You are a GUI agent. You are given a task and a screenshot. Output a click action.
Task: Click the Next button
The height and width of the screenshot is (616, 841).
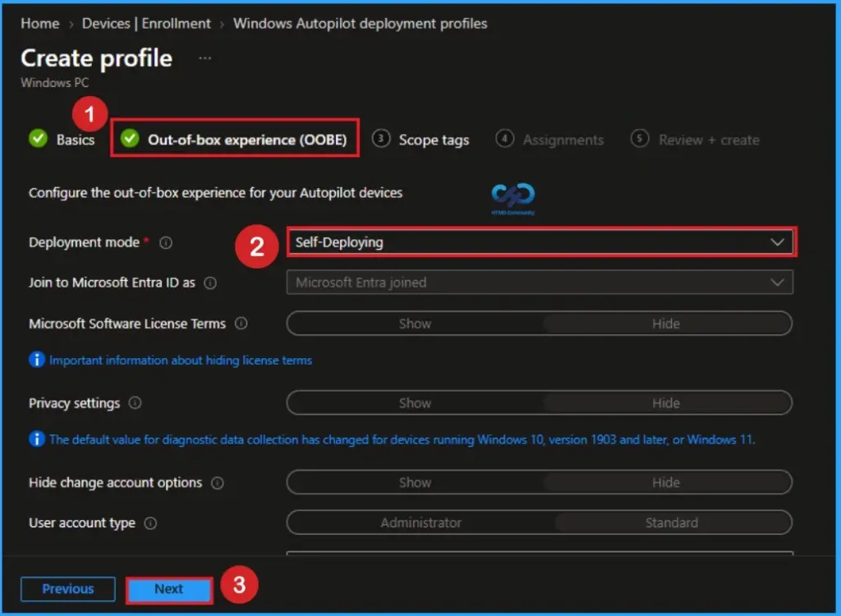pyautogui.click(x=169, y=589)
